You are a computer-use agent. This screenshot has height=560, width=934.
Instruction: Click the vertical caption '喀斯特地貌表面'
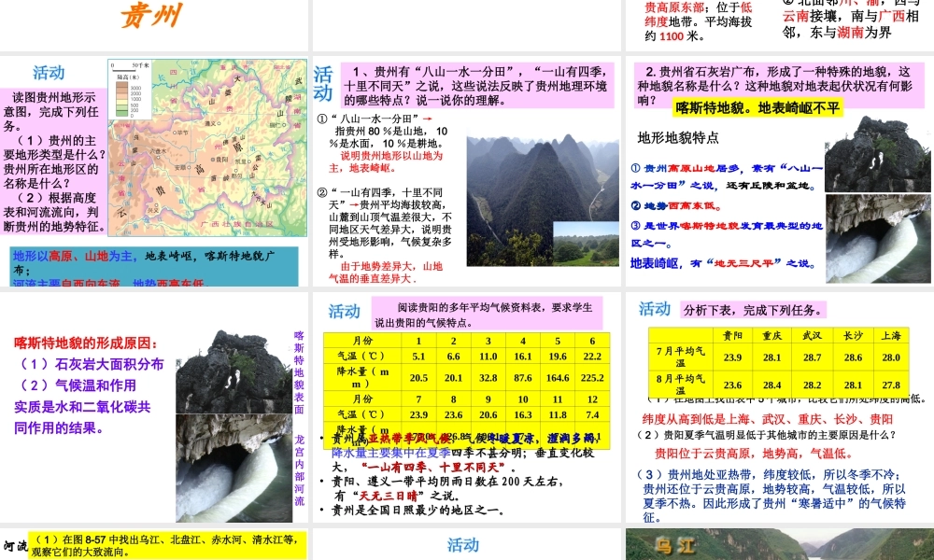point(299,372)
